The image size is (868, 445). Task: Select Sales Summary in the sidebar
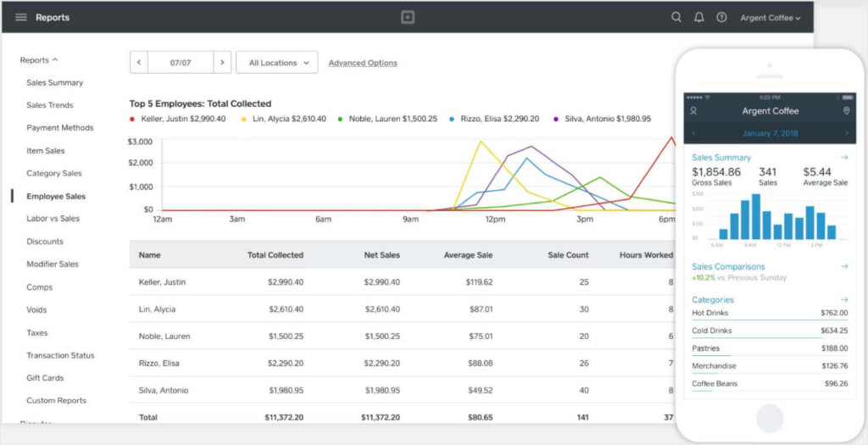tap(54, 83)
